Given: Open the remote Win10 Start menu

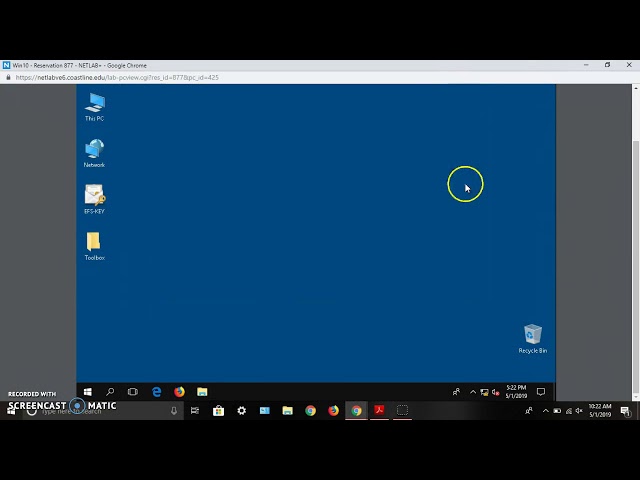Looking at the screenshot, I should (87, 392).
